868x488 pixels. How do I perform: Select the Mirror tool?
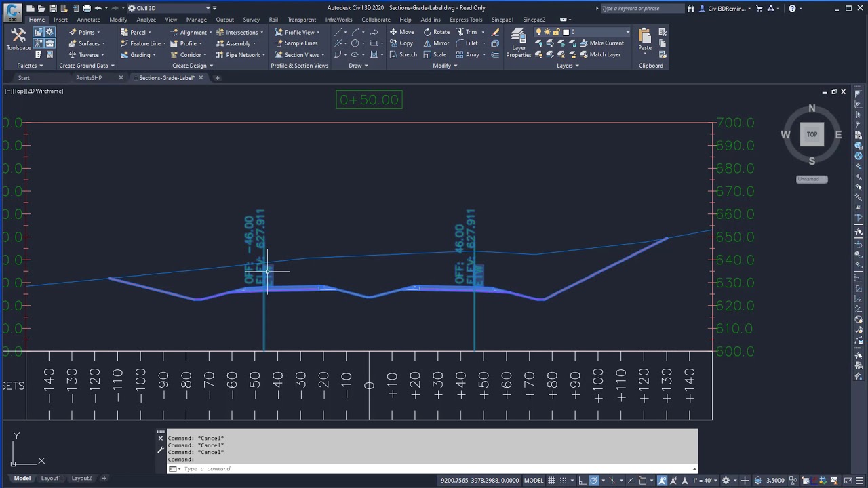pyautogui.click(x=436, y=43)
